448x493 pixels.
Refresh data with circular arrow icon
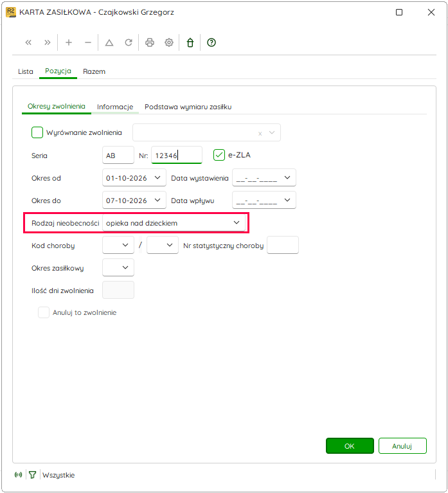pos(129,42)
